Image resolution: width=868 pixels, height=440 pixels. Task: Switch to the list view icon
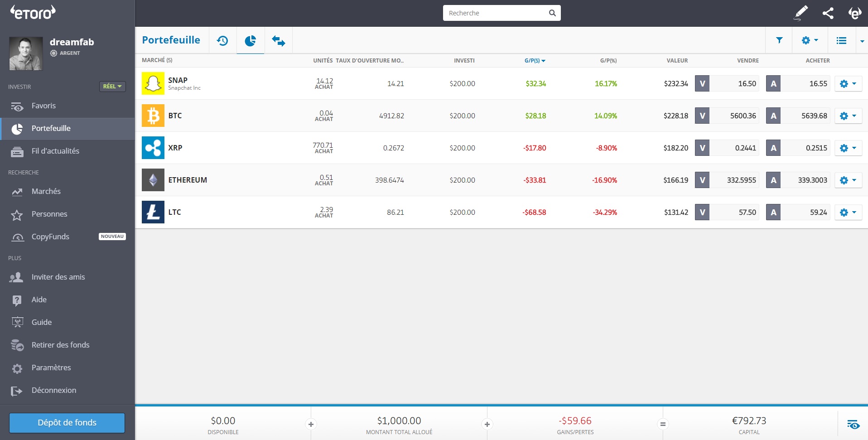coord(841,40)
